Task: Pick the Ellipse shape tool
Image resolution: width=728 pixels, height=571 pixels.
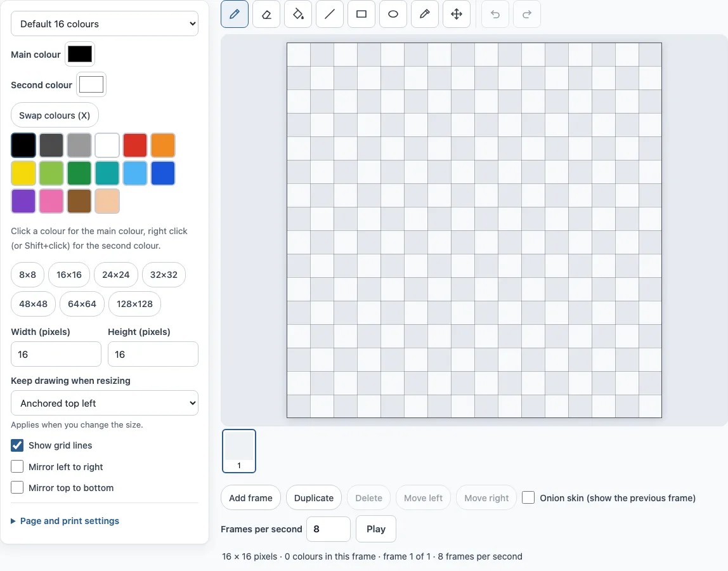Action: [x=393, y=15]
